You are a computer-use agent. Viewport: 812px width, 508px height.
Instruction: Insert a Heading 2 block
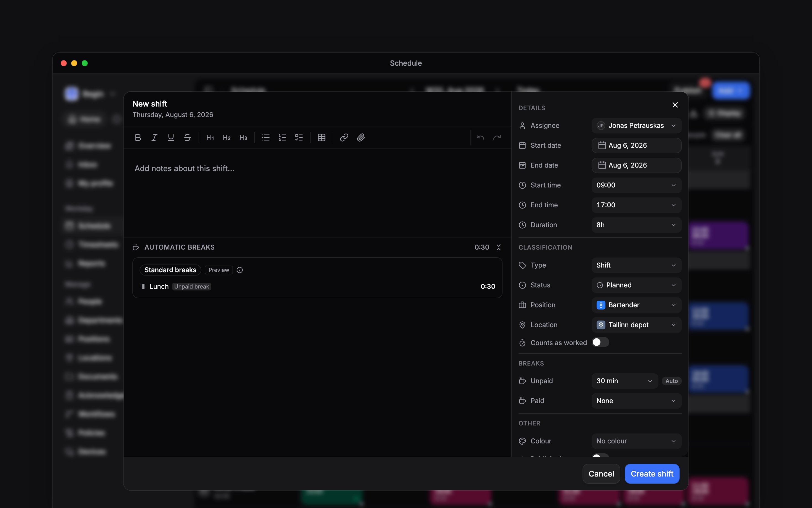[x=226, y=137]
